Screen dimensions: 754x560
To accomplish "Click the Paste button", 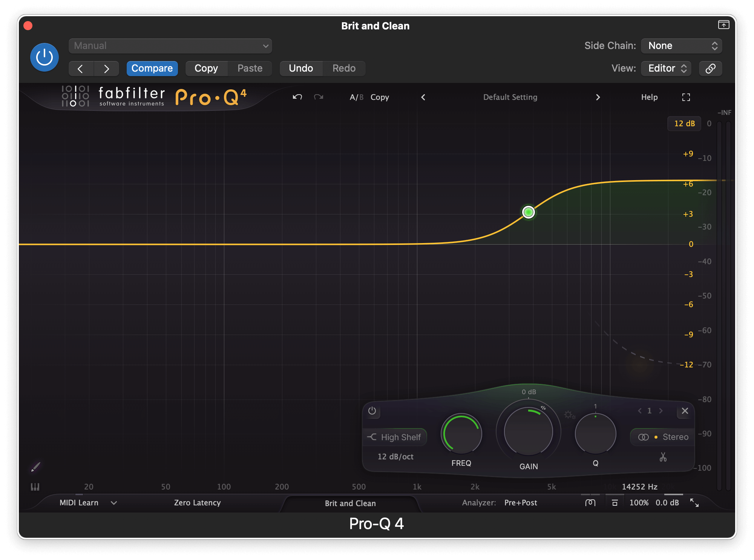I will [250, 69].
